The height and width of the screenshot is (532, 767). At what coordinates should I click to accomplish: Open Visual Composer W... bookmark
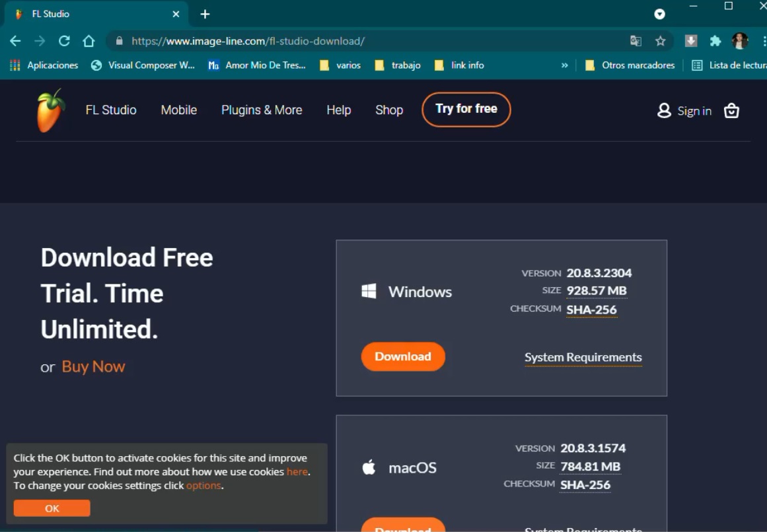[x=143, y=65]
